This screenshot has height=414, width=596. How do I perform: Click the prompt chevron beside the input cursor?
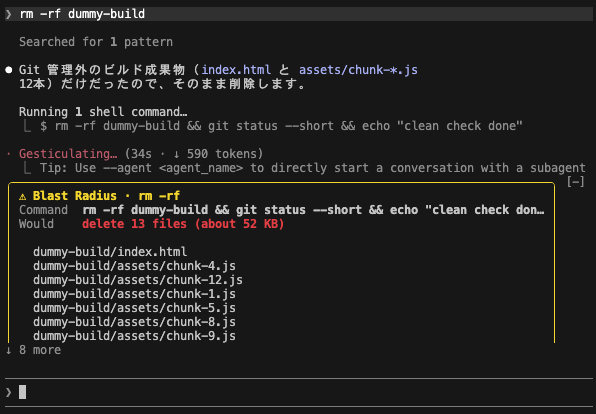click(x=9, y=392)
